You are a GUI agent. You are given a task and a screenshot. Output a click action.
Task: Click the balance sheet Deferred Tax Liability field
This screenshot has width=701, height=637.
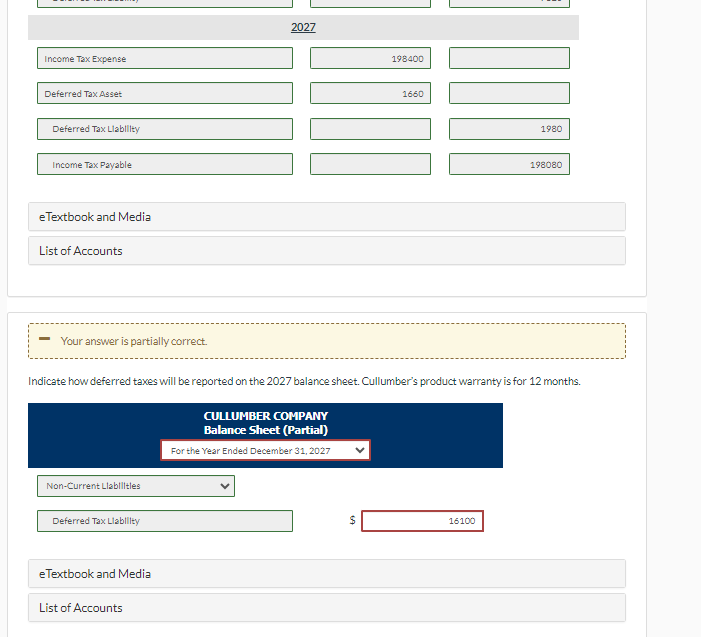165,521
